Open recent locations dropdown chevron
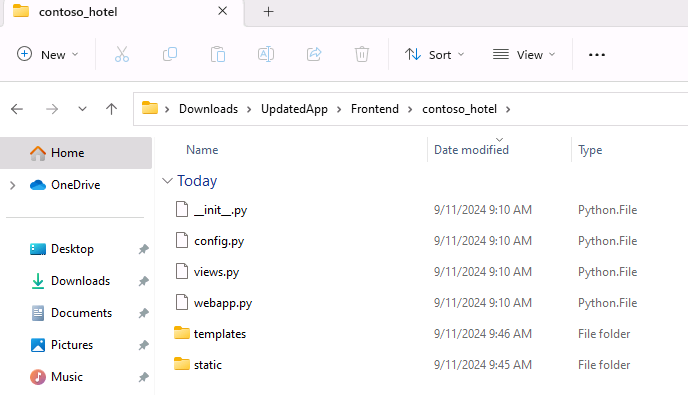The width and height of the screenshot is (688, 395). click(x=82, y=109)
